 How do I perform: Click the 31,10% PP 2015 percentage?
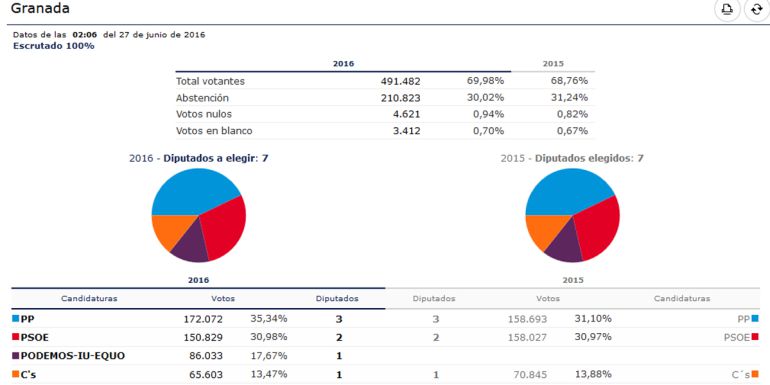pos(593,319)
